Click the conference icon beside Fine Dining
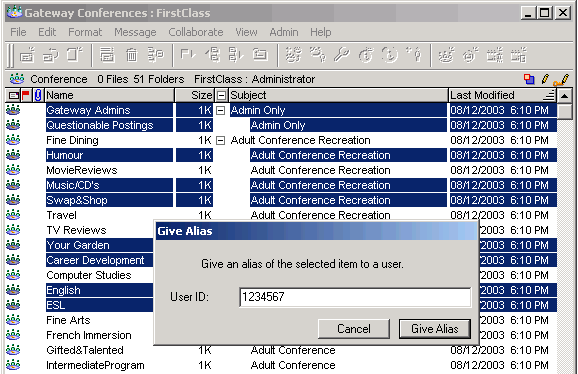The height and width of the screenshot is (374, 578). click(13, 140)
